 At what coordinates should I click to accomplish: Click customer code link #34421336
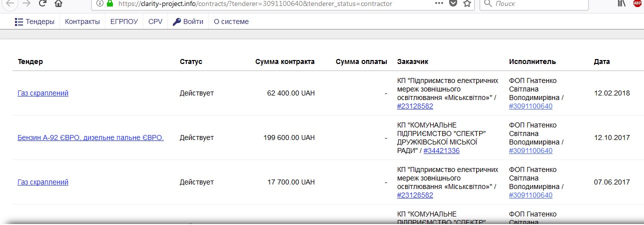coord(441,150)
